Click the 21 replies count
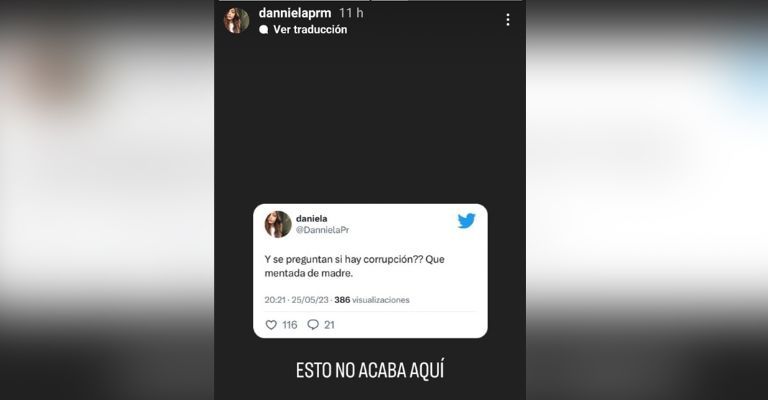The height and width of the screenshot is (400, 768). click(329, 325)
